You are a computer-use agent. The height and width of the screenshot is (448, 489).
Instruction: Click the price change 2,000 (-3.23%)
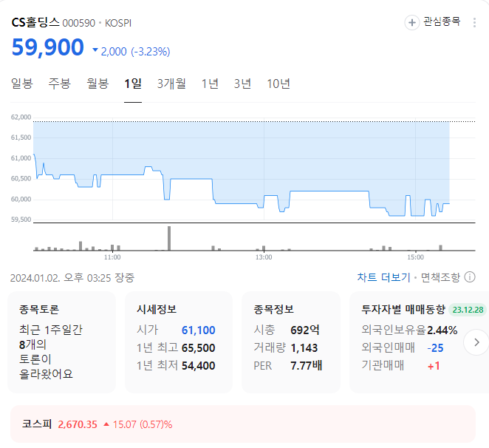(x=131, y=52)
